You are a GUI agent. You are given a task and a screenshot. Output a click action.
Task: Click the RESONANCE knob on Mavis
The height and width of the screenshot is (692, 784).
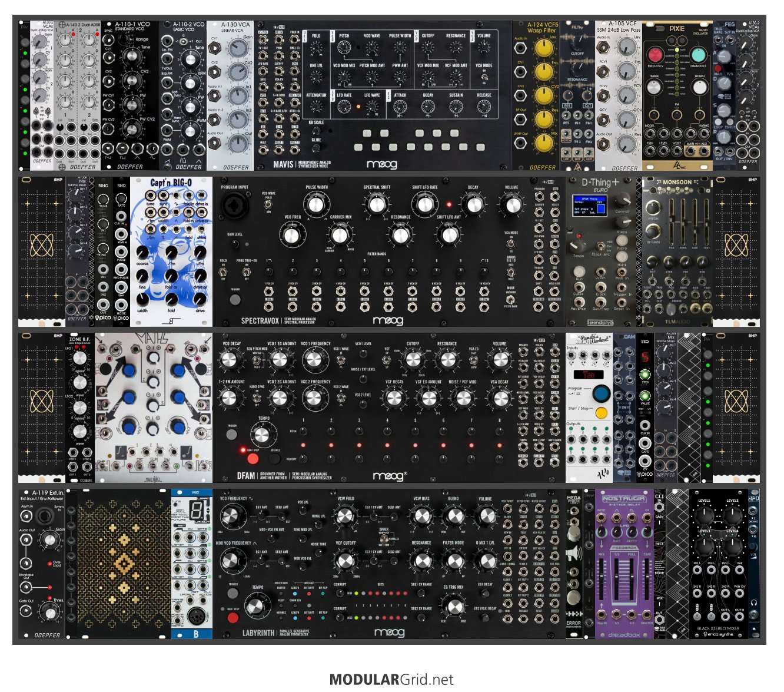[456, 48]
